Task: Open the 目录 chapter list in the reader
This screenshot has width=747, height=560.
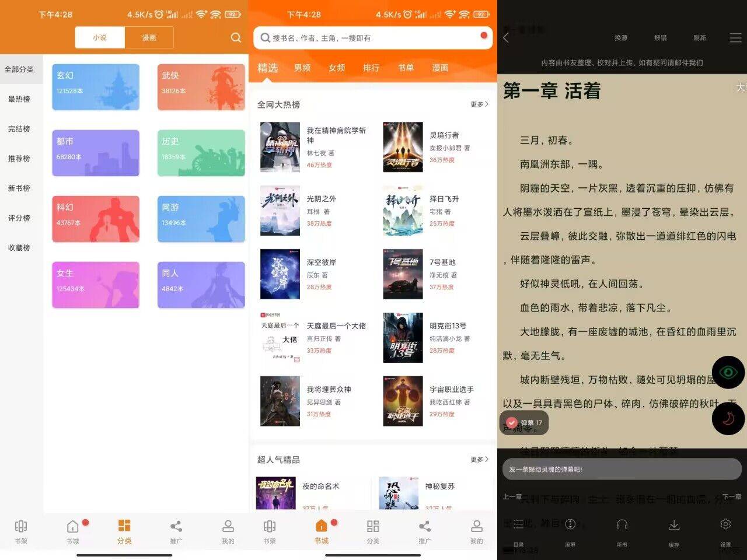Action: [x=518, y=531]
